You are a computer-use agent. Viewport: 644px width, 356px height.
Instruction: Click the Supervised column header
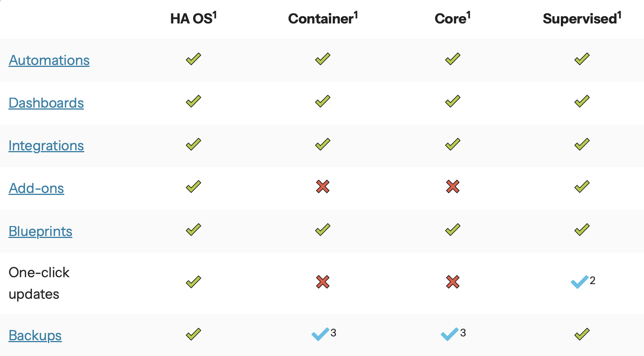582,18
